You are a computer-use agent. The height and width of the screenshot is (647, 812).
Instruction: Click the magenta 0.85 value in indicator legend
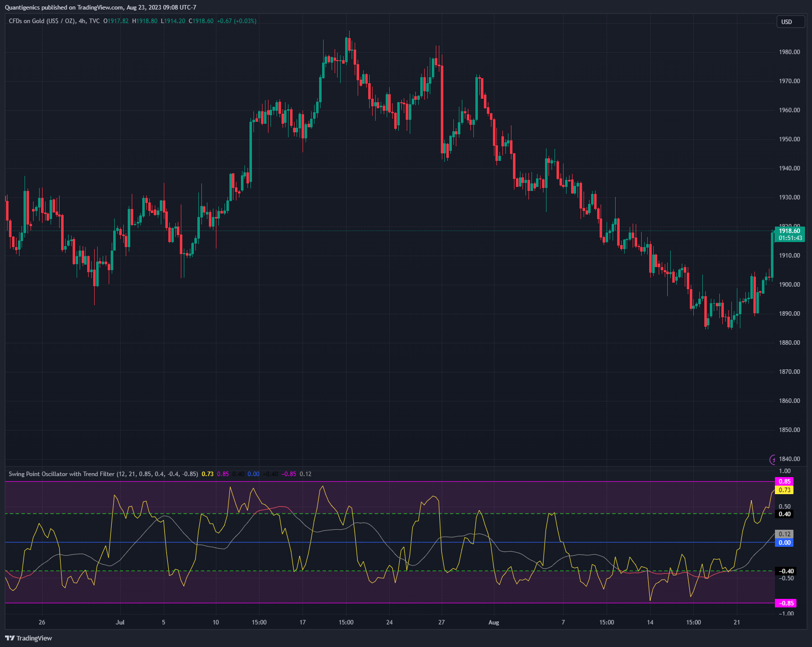pyautogui.click(x=222, y=474)
